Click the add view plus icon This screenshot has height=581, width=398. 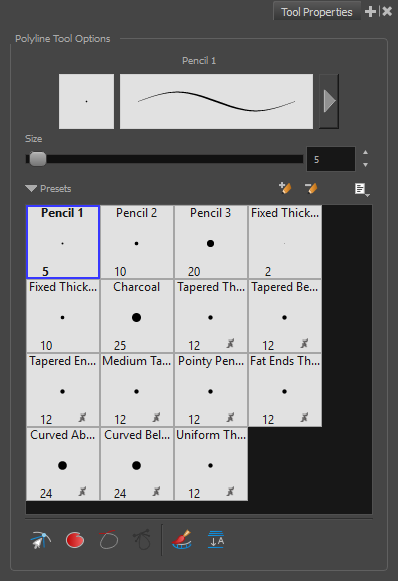tap(370, 12)
